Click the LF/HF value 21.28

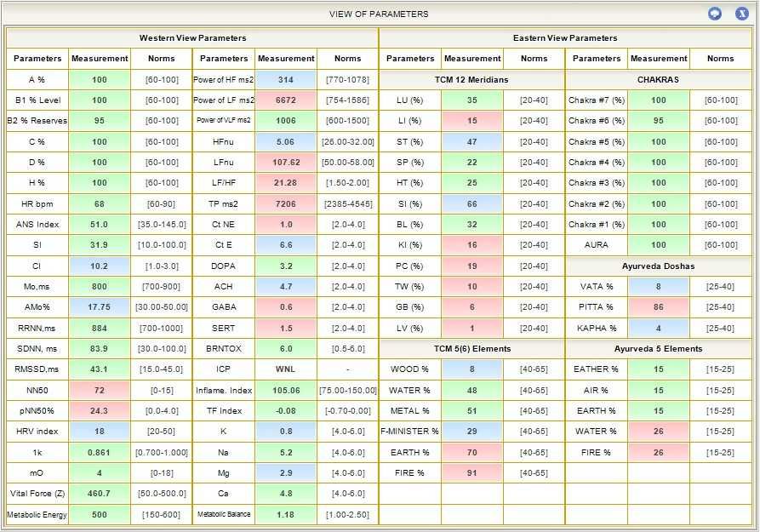286,183
